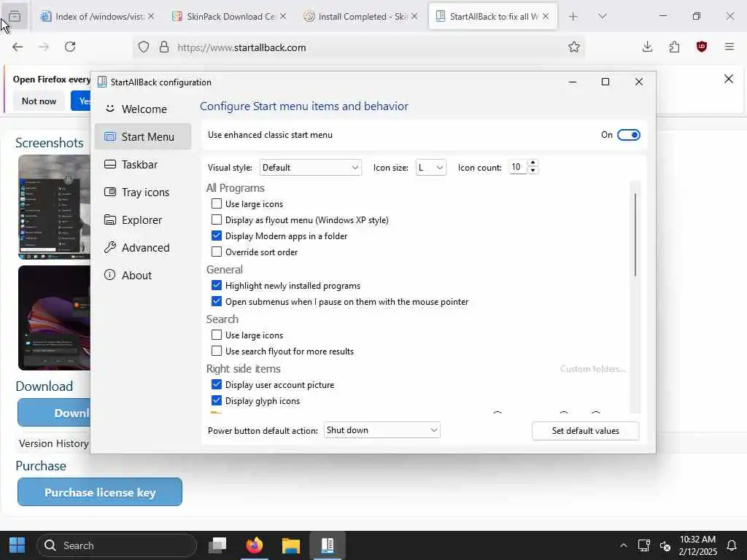Click Not now in Firefox prompt
Image resolution: width=747 pixels, height=560 pixels.
(x=39, y=101)
